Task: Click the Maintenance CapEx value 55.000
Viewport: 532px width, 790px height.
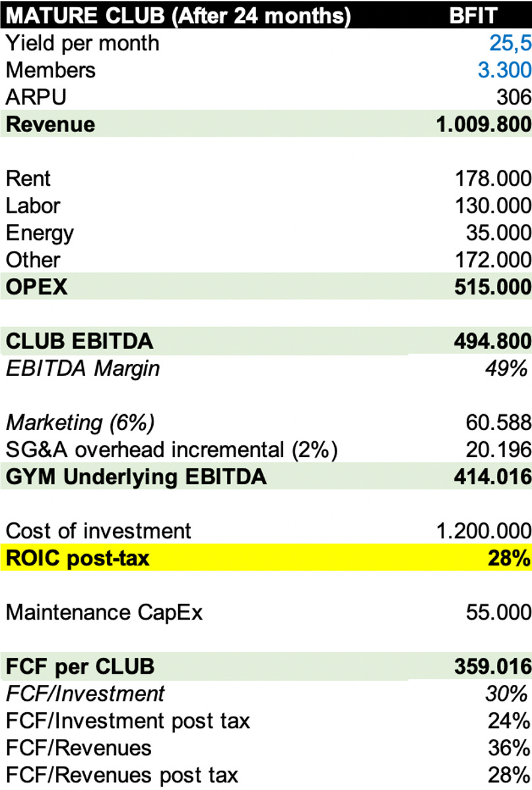Action: (498, 613)
